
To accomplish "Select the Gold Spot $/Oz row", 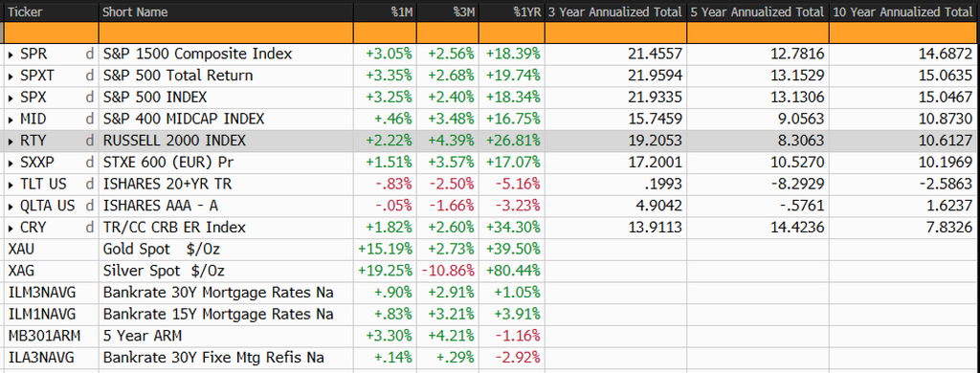I will coord(490,250).
